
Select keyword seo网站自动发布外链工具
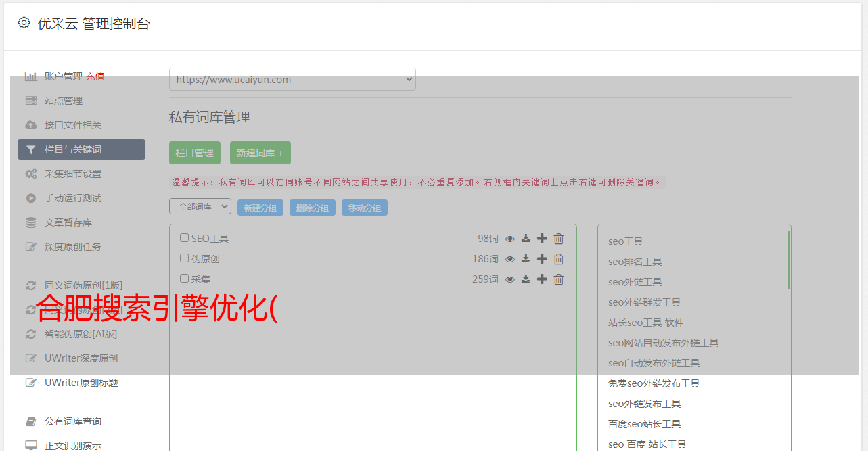pyautogui.click(x=664, y=343)
